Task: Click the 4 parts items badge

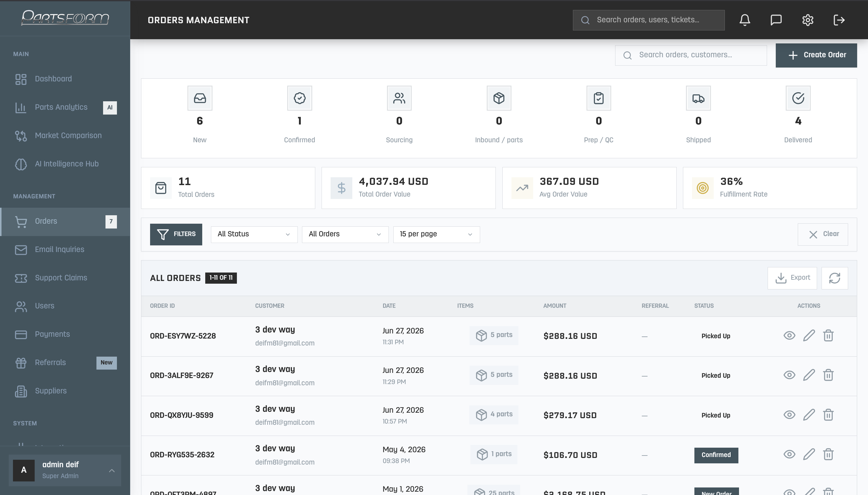Action: click(x=493, y=415)
